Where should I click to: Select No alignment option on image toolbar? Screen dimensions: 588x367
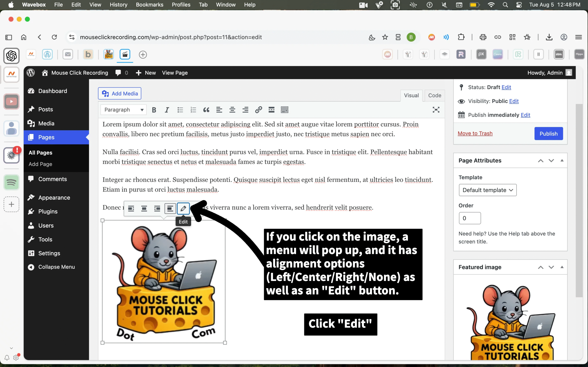[170, 208]
